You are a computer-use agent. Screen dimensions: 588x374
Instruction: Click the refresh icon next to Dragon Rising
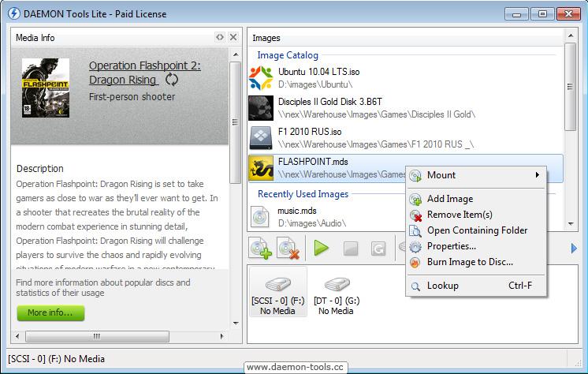pyautogui.click(x=172, y=80)
